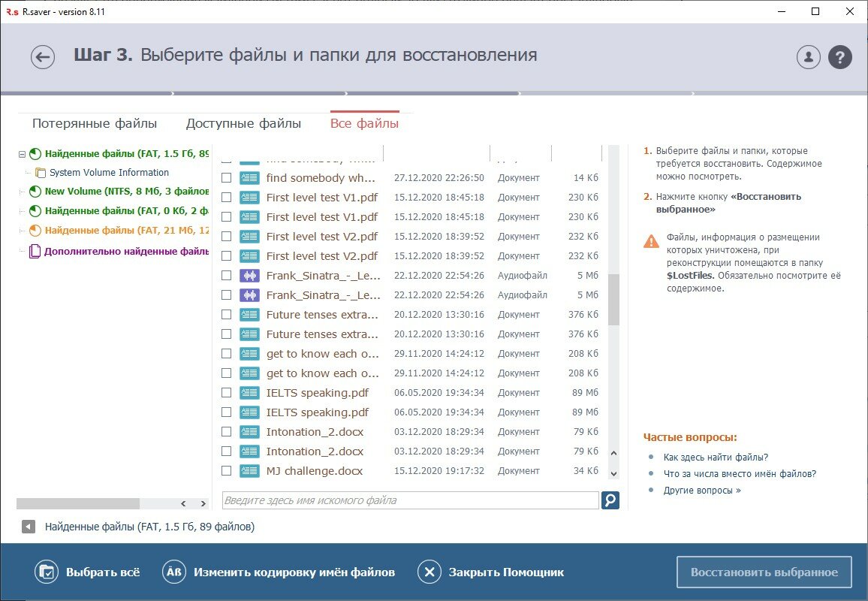Image resolution: width=868 pixels, height=601 pixels.
Task: Click the System Volume Information folder icon
Action: click(41, 173)
